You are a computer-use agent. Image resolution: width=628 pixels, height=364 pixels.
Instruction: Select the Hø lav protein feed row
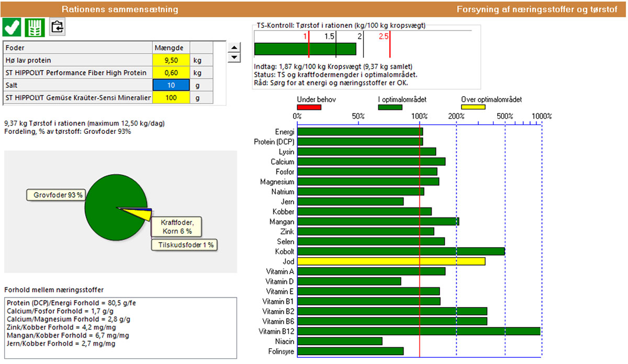pos(78,60)
